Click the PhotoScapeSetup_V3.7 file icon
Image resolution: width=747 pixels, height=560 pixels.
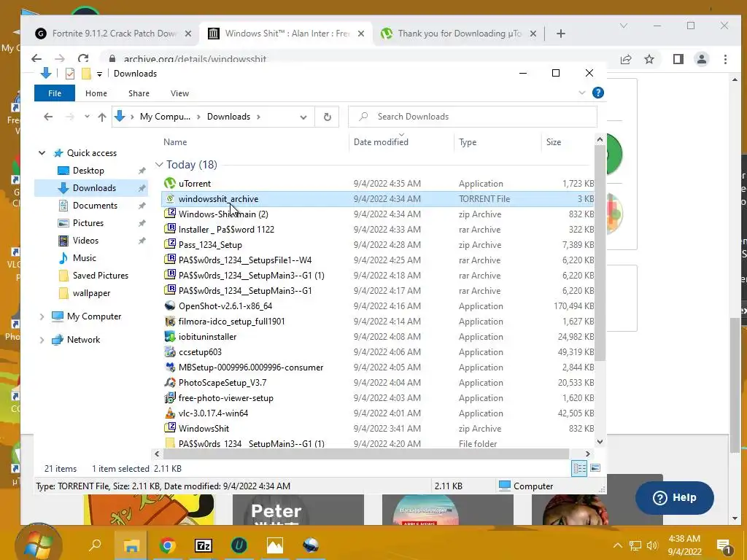[170, 382]
